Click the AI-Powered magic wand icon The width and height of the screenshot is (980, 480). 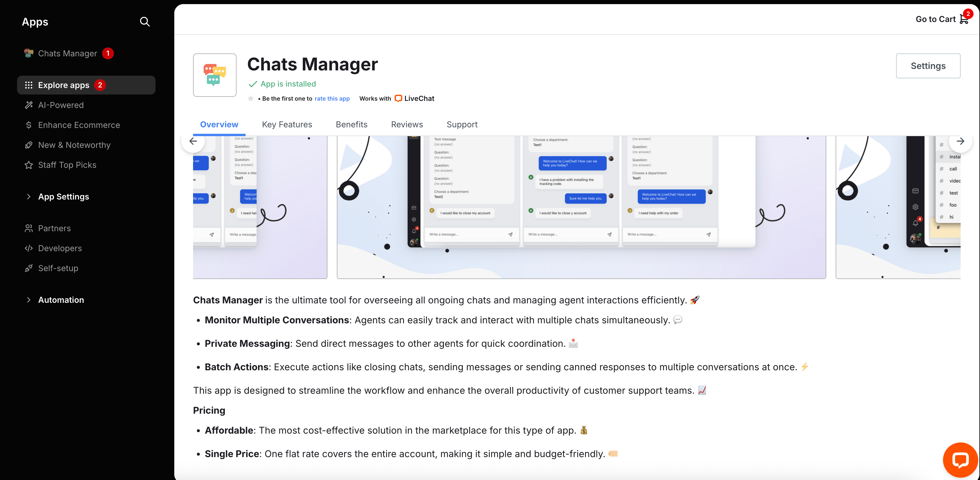point(28,105)
